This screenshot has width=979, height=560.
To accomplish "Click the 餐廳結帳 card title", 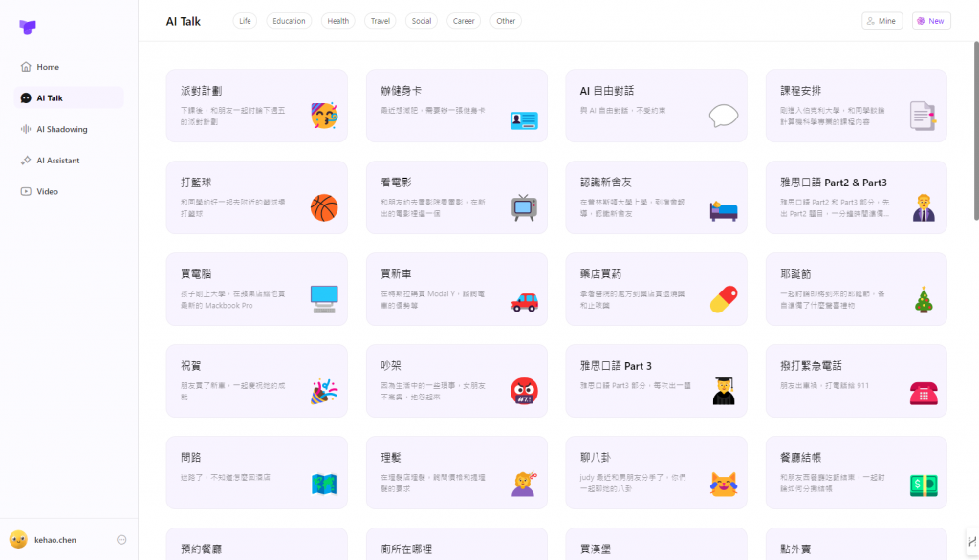I will click(800, 458).
